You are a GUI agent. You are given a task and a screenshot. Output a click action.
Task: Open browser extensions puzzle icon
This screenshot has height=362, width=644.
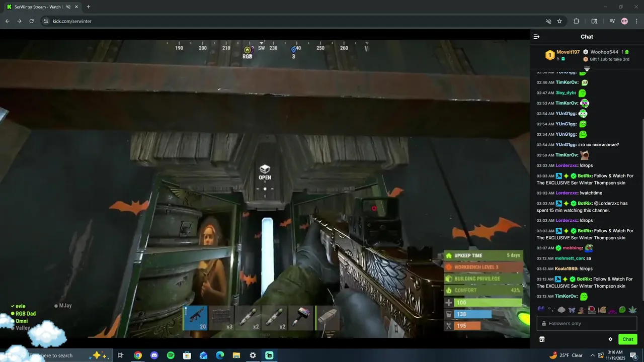[x=577, y=21]
